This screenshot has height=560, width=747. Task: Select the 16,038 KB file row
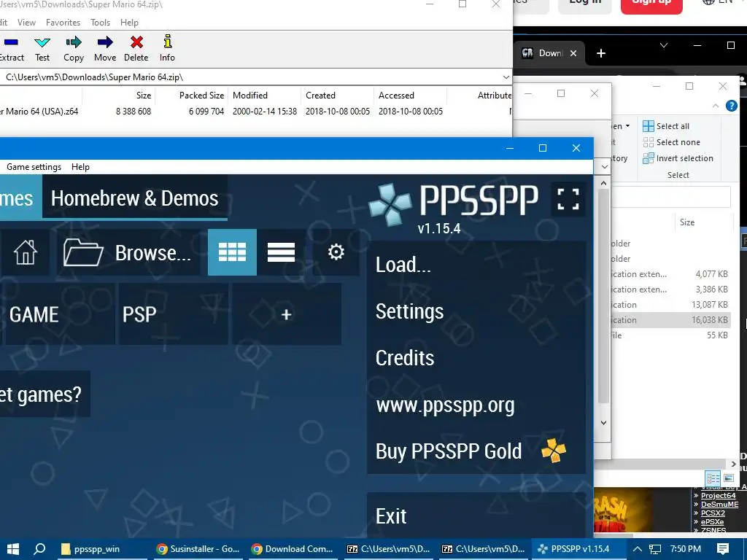point(671,320)
